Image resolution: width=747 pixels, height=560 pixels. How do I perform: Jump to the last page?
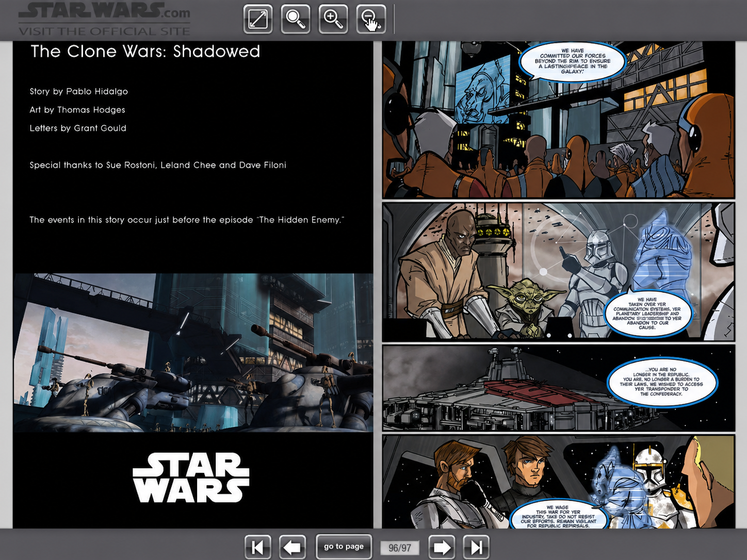(x=476, y=547)
